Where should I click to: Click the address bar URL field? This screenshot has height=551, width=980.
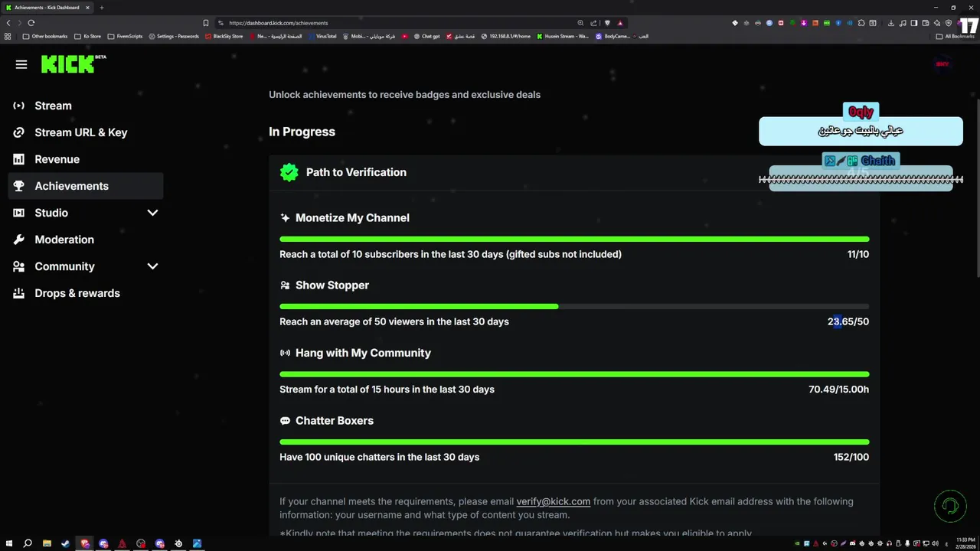point(383,23)
